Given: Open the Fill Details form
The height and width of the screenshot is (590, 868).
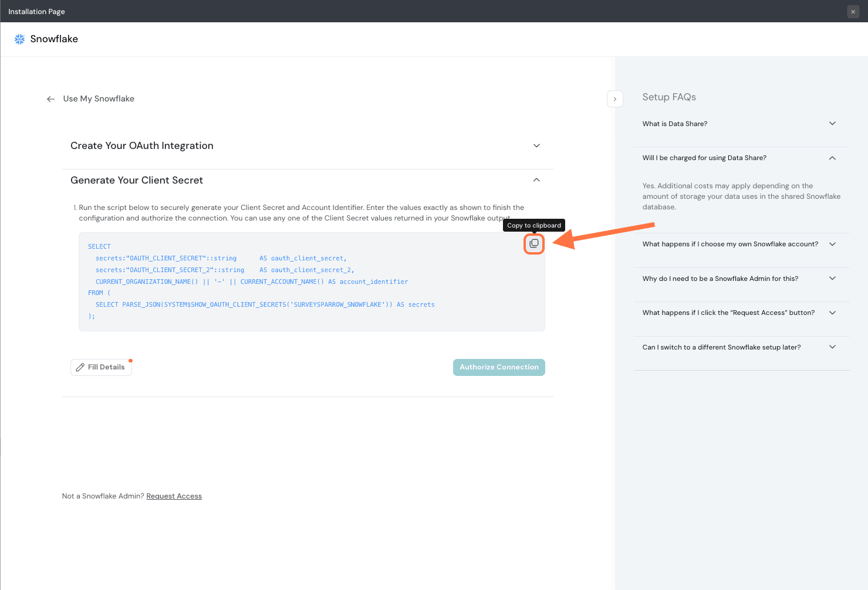Looking at the screenshot, I should click(101, 367).
